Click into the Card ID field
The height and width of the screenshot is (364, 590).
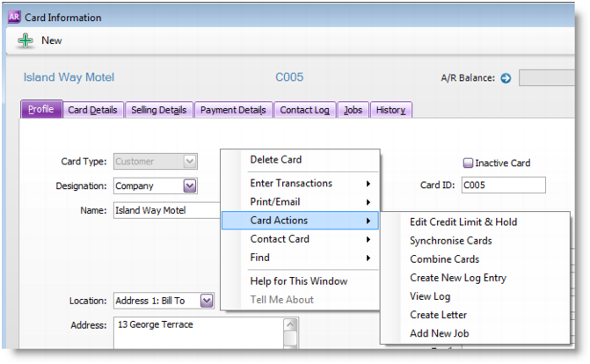point(503,186)
